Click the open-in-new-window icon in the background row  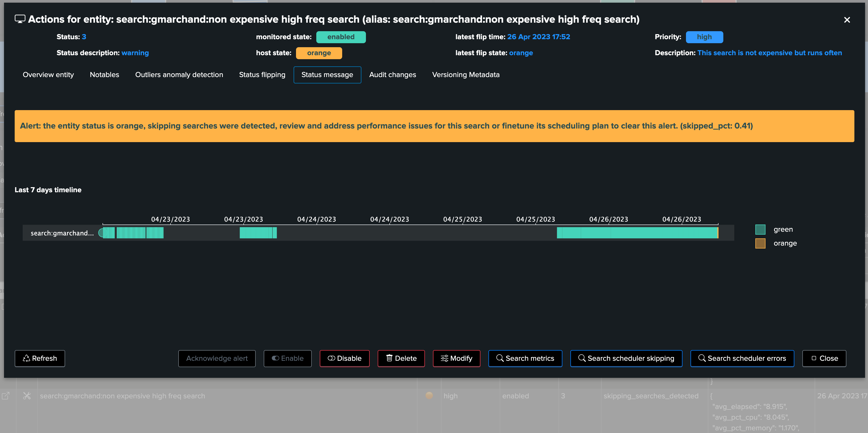pos(6,396)
